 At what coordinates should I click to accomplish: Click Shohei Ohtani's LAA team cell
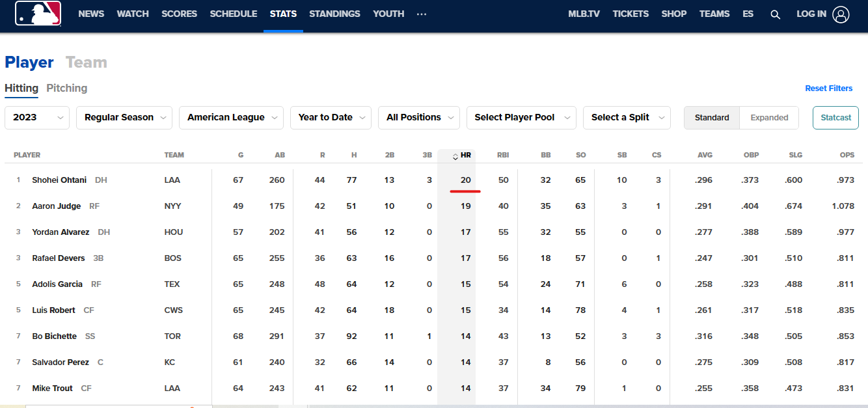click(x=172, y=180)
